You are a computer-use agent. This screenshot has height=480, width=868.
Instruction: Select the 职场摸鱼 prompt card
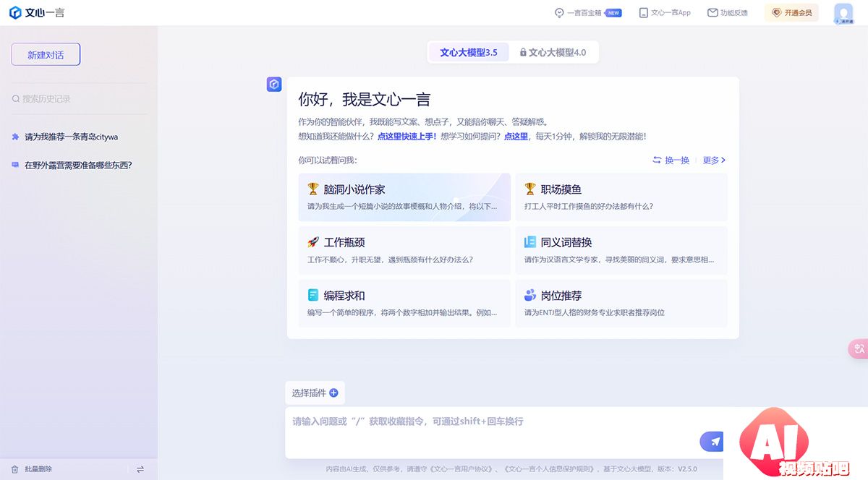coord(621,197)
